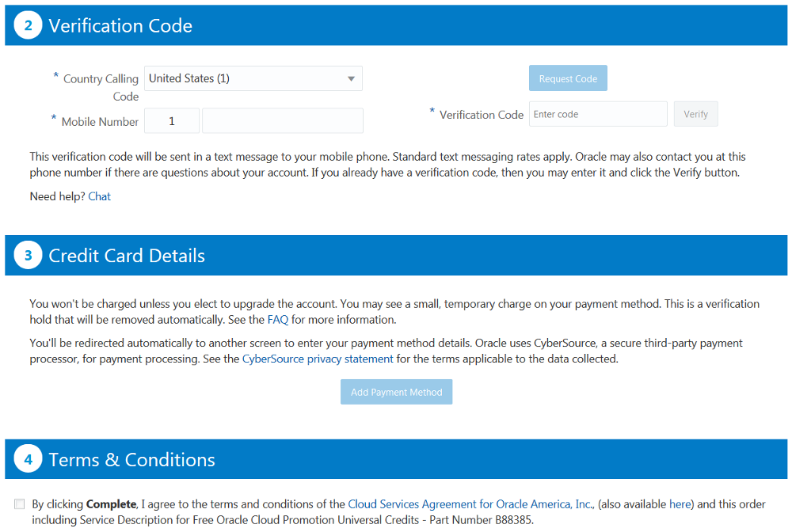The width and height of the screenshot is (792, 532).
Task: Open the FAQ link
Action: (278, 320)
